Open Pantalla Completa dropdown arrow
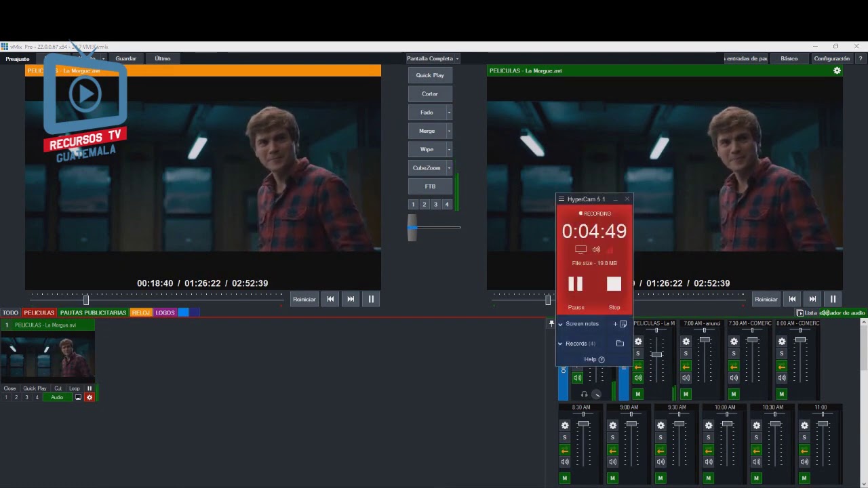Image resolution: width=868 pixels, height=488 pixels. click(x=457, y=59)
